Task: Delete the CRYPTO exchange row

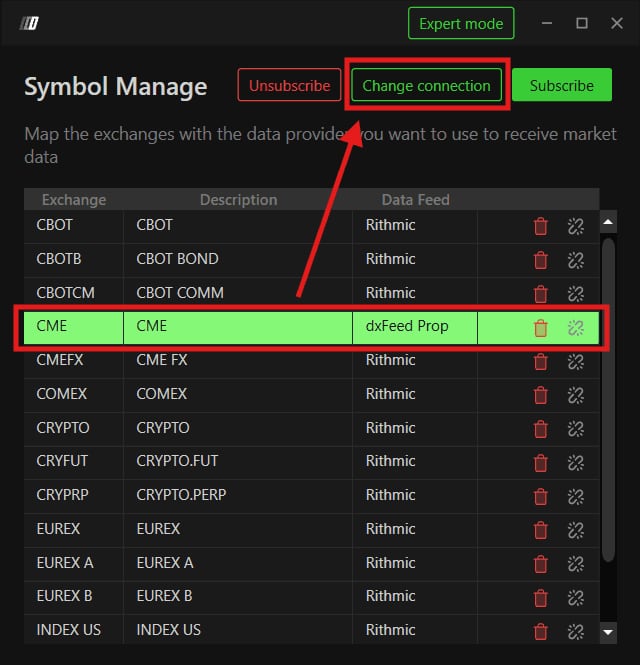Action: pyautogui.click(x=540, y=429)
